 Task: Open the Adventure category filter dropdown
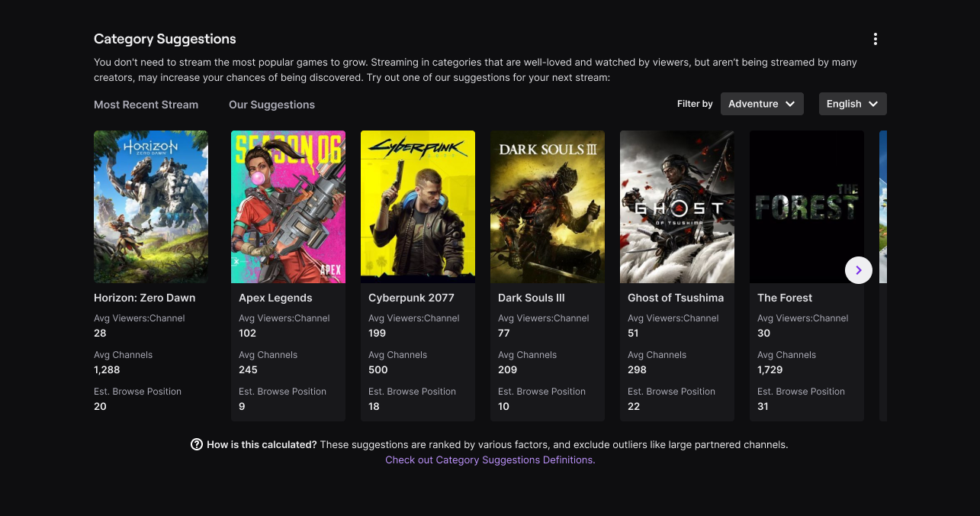click(761, 103)
